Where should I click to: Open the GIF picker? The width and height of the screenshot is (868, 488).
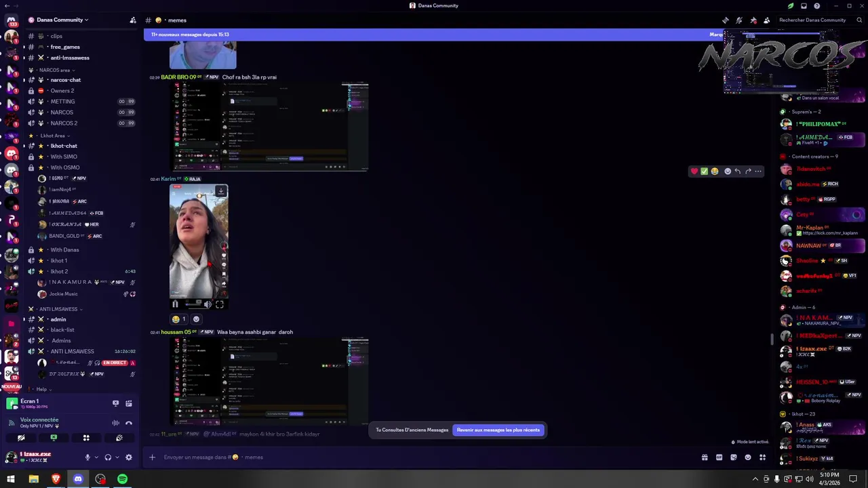pyautogui.click(x=719, y=457)
